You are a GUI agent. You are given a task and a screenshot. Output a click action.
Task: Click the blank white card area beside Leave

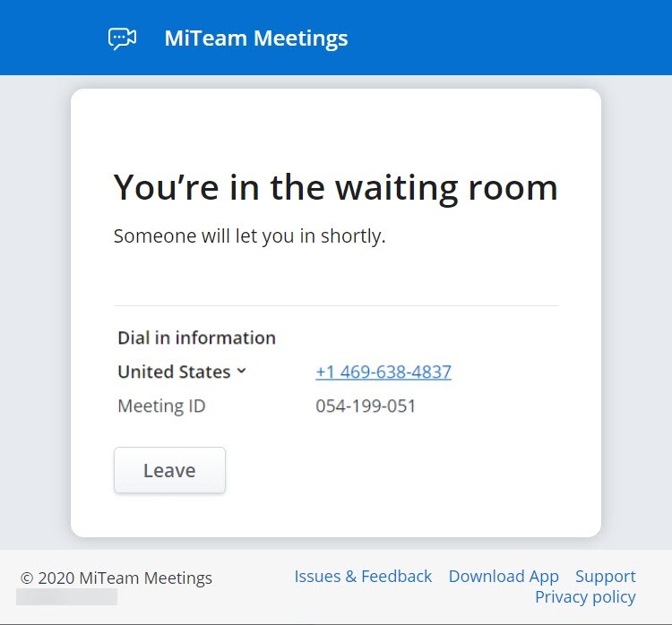[403, 470]
